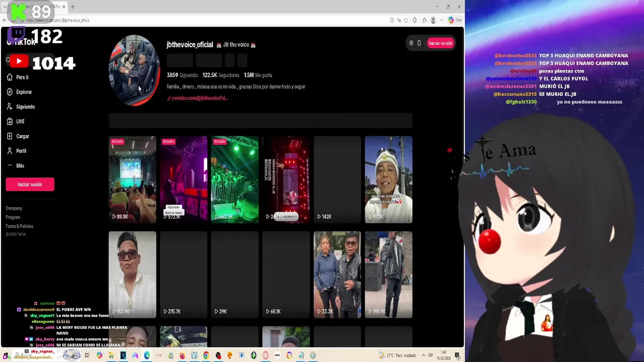The width and height of the screenshot is (644, 362).
Task: Click the 122.5K Seguidores count
Action: click(x=221, y=75)
